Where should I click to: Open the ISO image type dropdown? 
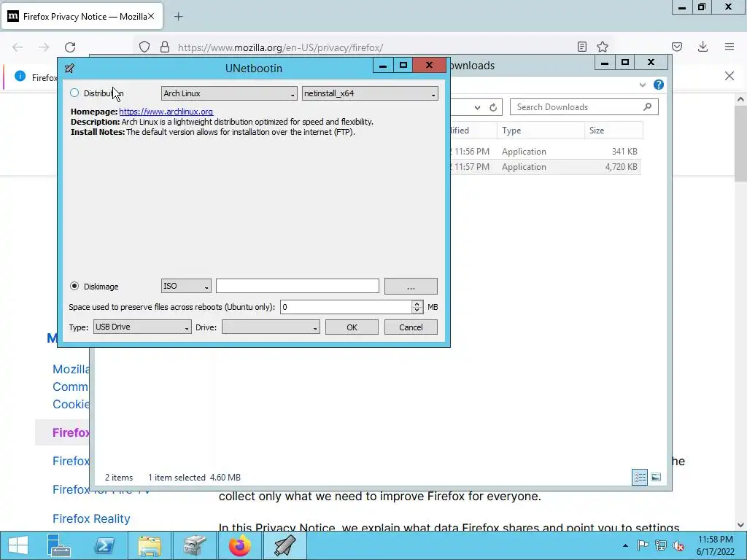click(186, 286)
